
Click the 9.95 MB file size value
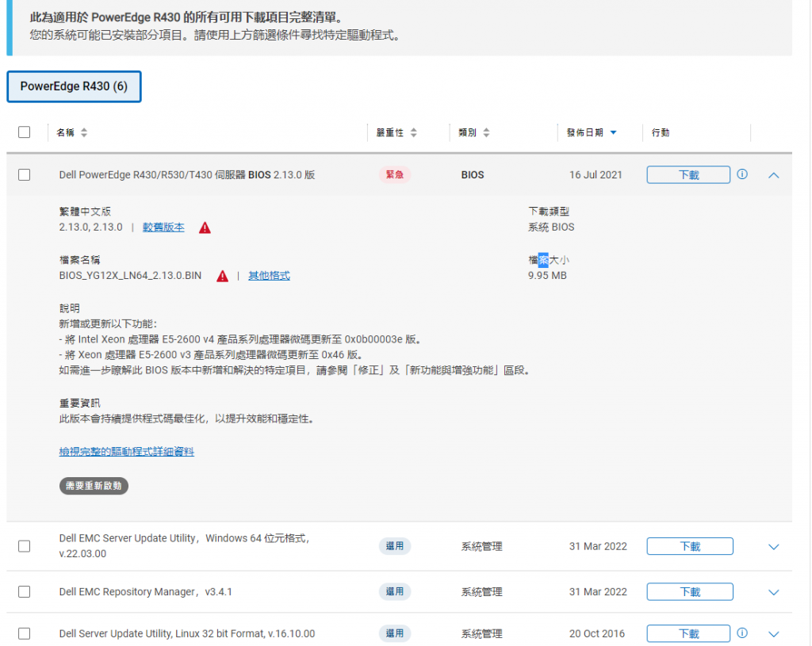pos(547,276)
